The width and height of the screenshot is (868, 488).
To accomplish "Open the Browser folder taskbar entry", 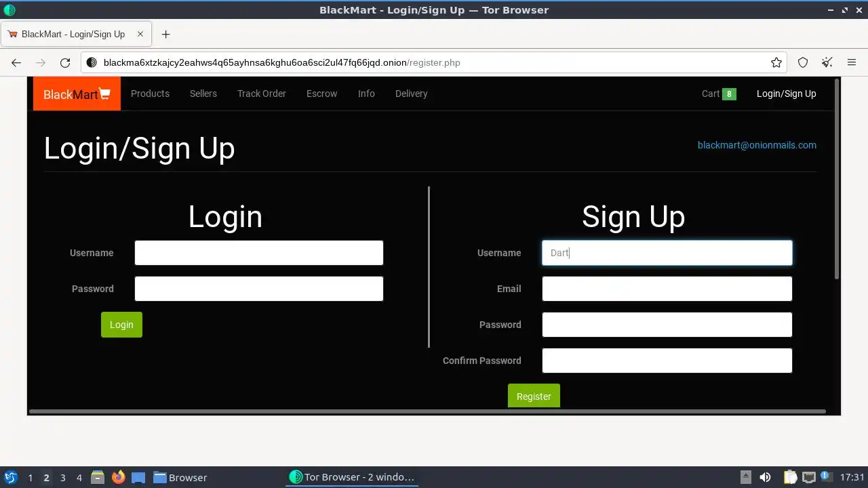I will tap(180, 477).
